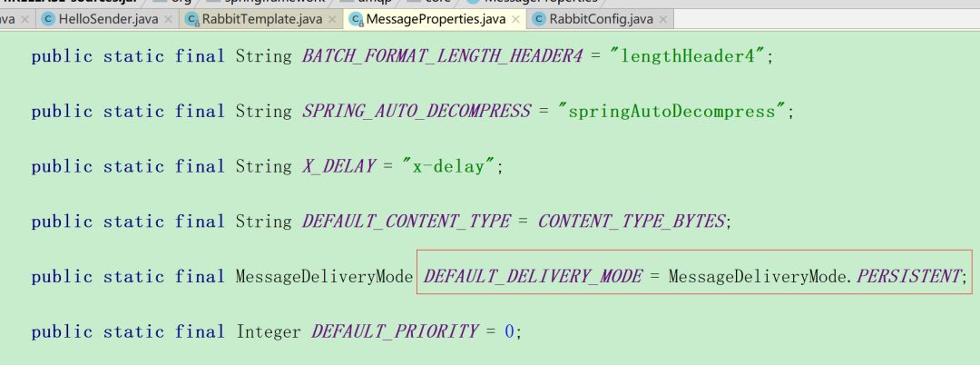Click the SPRING_AUTO_DECOMPRESS constant name
Viewport: 980px width, 365px height.
(416, 112)
